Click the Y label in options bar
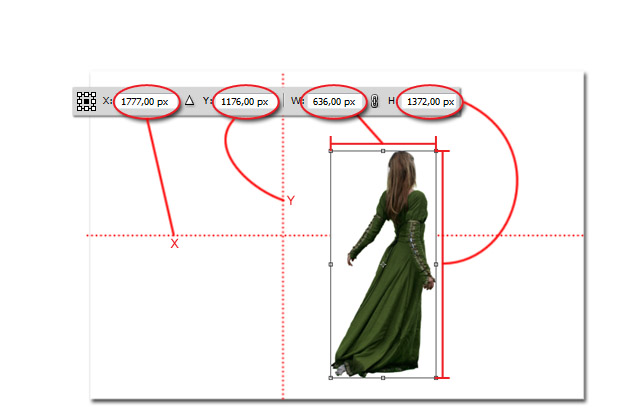Screen dimensions: 640x420 click(207, 101)
